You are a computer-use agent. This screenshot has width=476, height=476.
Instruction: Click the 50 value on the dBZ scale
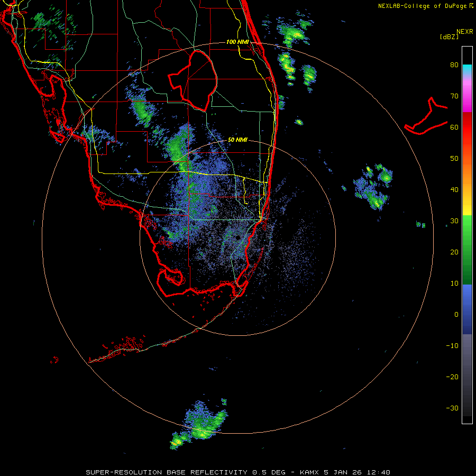point(454,159)
